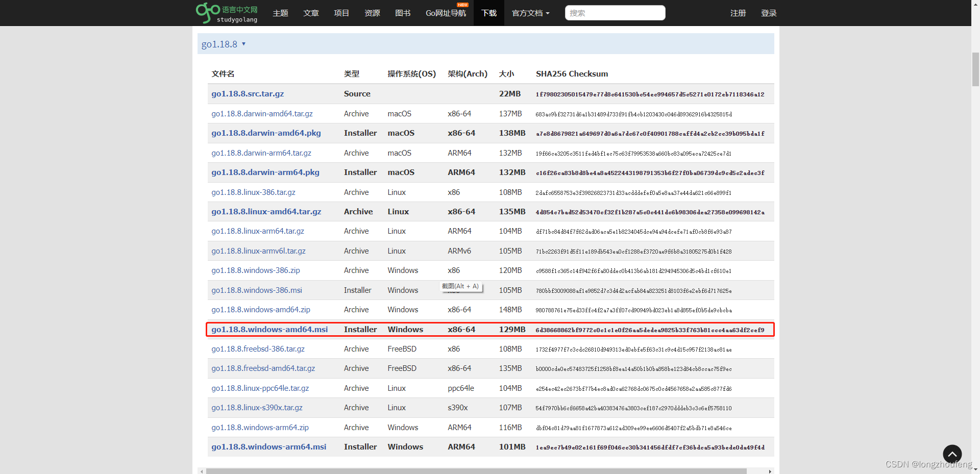
Task: Open the 项目 menu item
Action: pos(341,13)
